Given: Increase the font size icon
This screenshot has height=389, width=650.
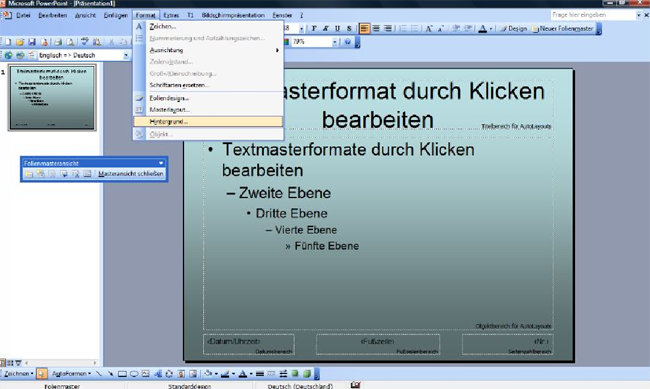Looking at the screenshot, I should click(x=429, y=28).
